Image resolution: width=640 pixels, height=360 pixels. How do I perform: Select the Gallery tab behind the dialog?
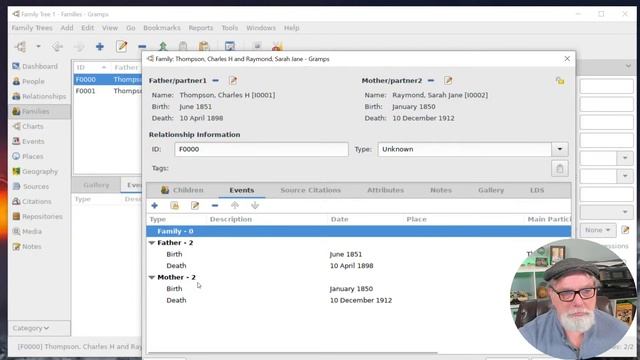point(96,185)
